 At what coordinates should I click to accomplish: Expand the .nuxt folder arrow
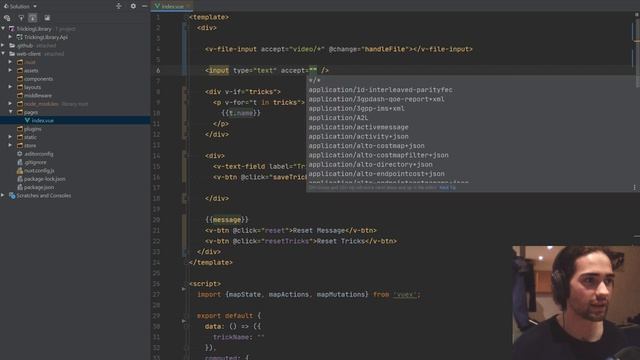tap(11, 62)
